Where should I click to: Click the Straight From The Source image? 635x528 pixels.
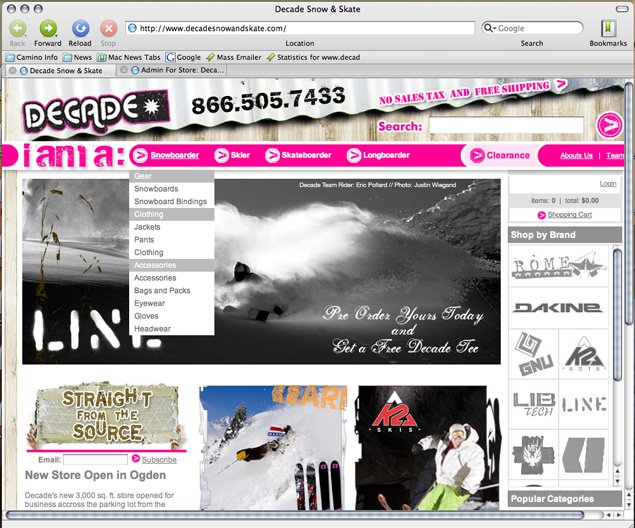click(x=106, y=416)
